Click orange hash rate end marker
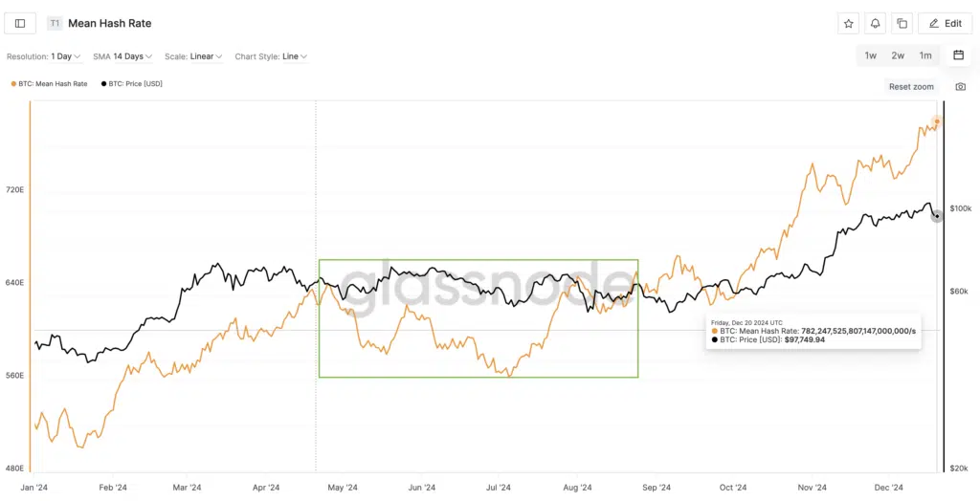980x501 pixels. coord(937,121)
